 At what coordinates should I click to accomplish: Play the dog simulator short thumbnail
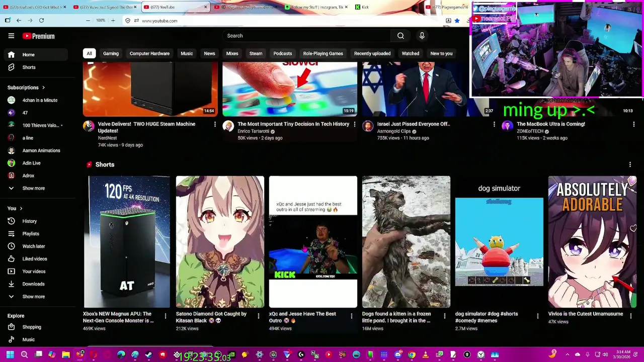[499, 241]
